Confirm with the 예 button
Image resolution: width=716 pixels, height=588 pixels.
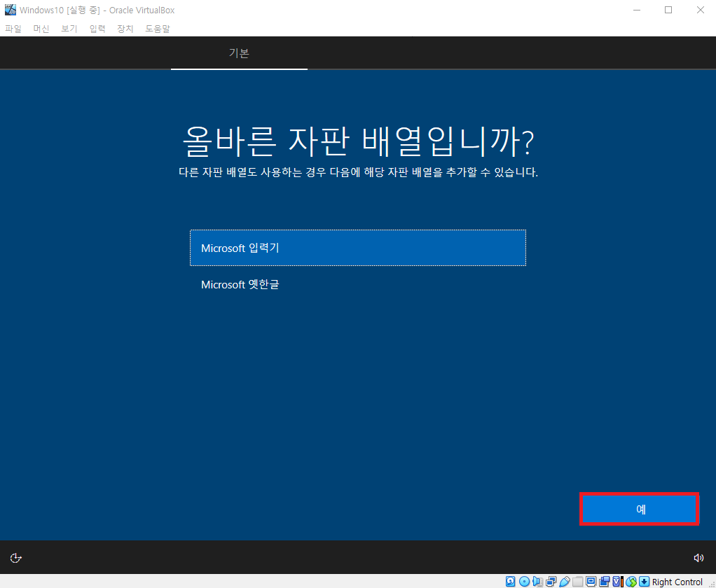click(x=639, y=509)
